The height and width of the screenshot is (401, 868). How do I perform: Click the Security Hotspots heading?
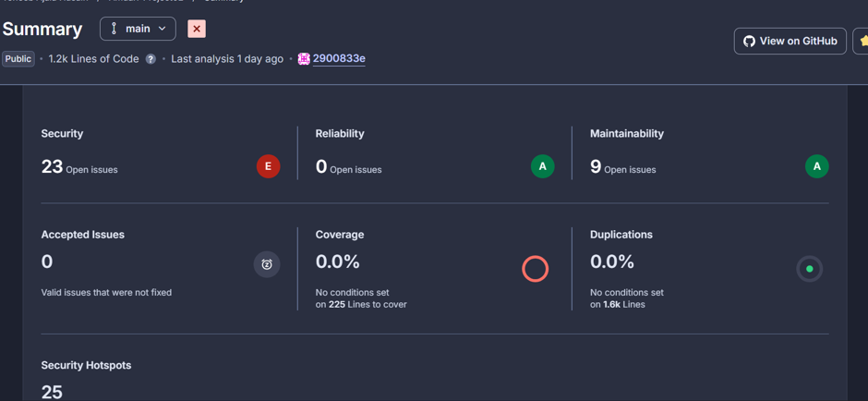tap(87, 365)
